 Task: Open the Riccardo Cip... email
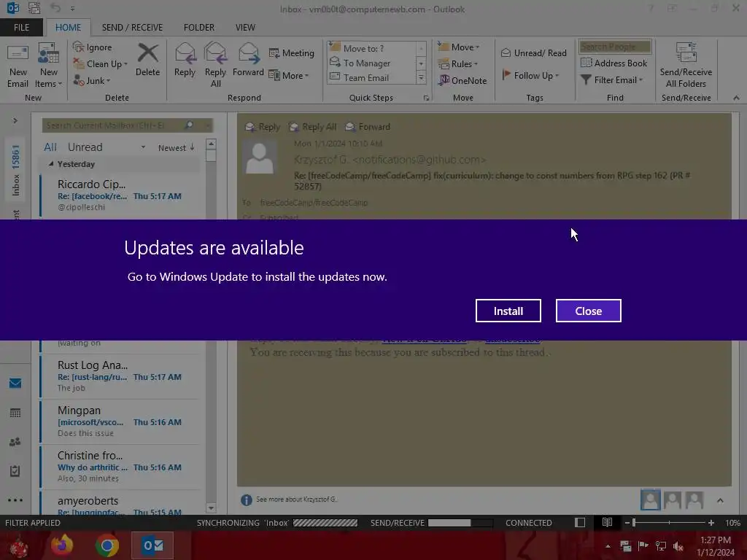(120, 195)
